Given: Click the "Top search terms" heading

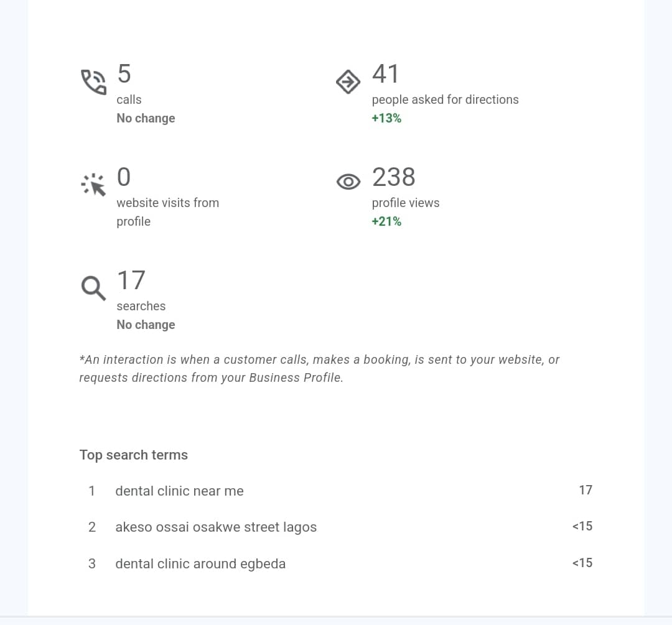Looking at the screenshot, I should [134, 455].
